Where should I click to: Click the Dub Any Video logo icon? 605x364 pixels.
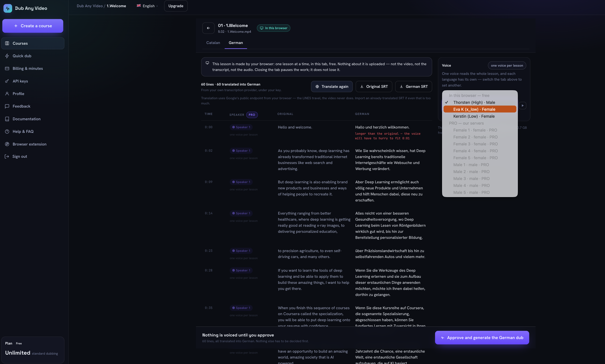click(x=8, y=8)
